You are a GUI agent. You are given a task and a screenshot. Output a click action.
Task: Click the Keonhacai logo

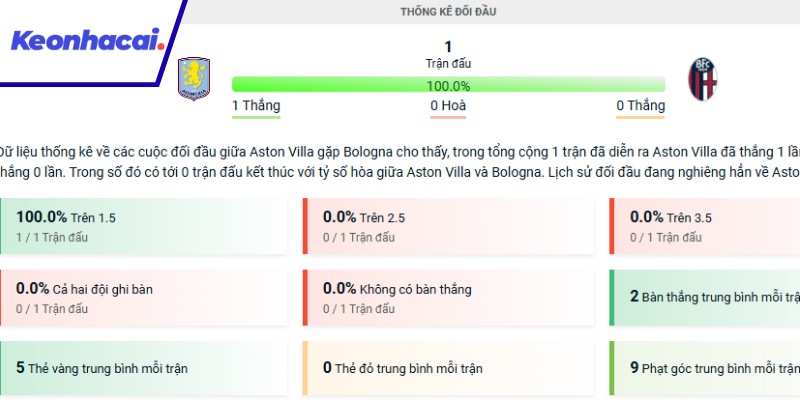[x=85, y=41]
